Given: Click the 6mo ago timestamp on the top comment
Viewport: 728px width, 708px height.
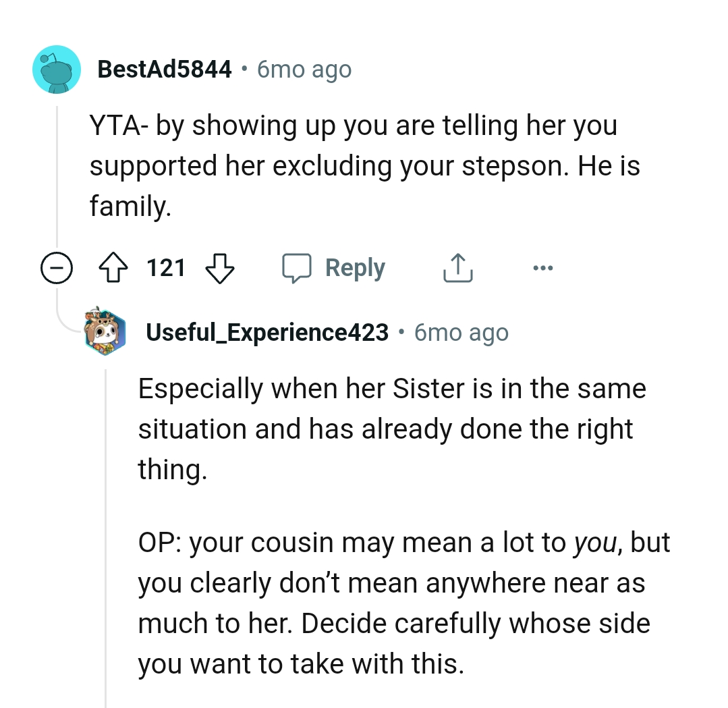Looking at the screenshot, I should coord(302,68).
